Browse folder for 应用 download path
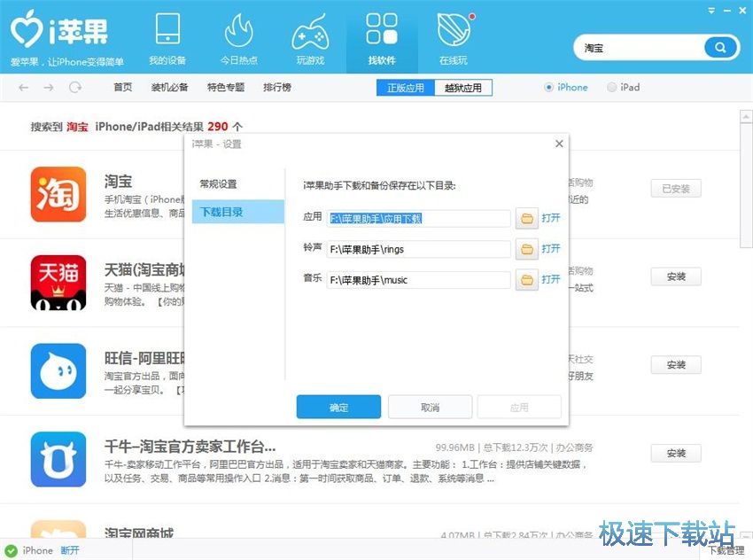This screenshot has width=753, height=560. click(x=527, y=219)
